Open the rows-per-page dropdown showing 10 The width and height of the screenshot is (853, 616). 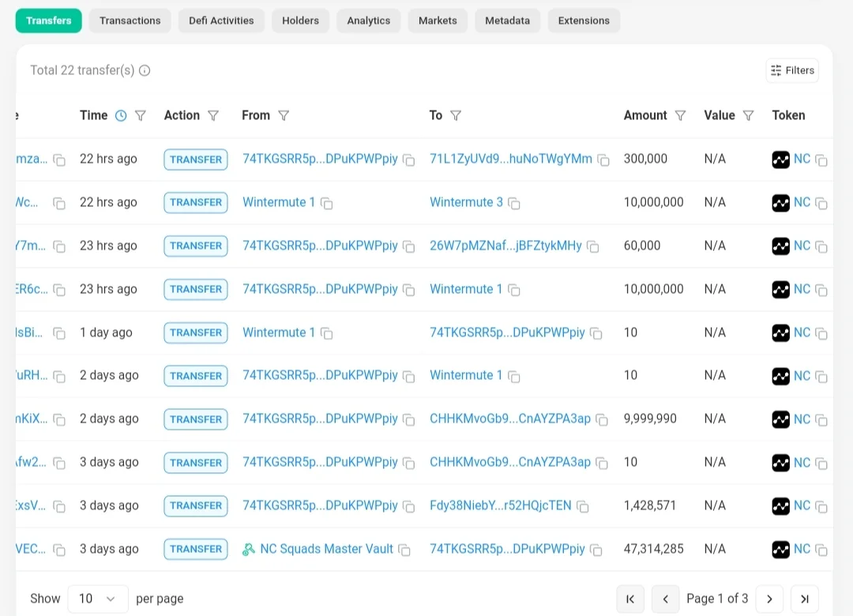[98, 599]
